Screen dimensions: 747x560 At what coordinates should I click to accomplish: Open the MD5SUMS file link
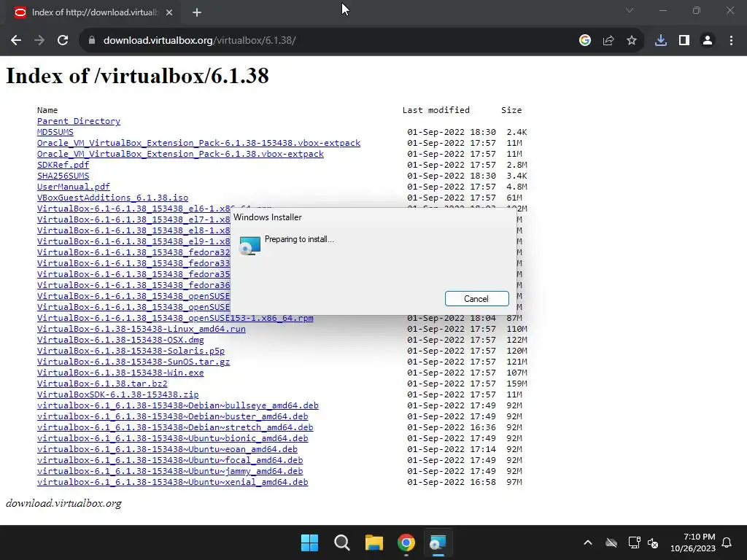pyautogui.click(x=55, y=133)
